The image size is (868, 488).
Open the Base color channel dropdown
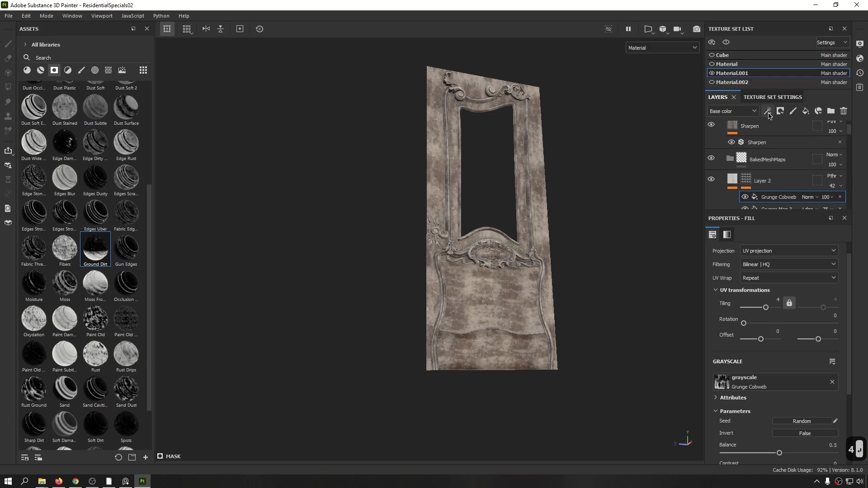click(732, 111)
